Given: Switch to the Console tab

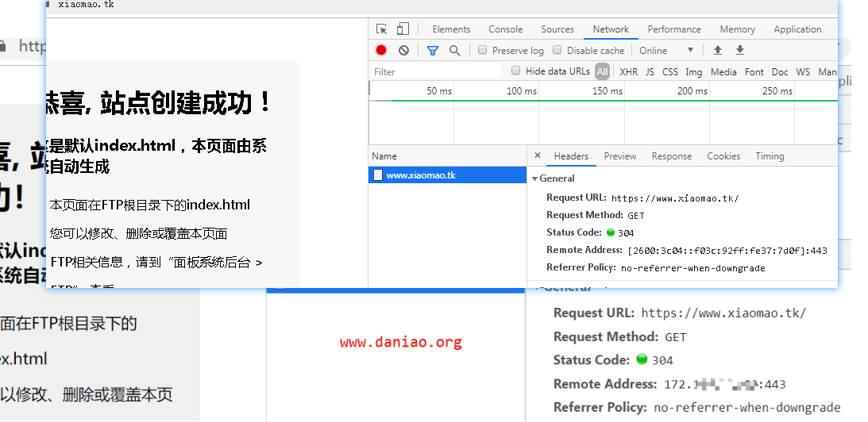Looking at the screenshot, I should coord(505,29).
